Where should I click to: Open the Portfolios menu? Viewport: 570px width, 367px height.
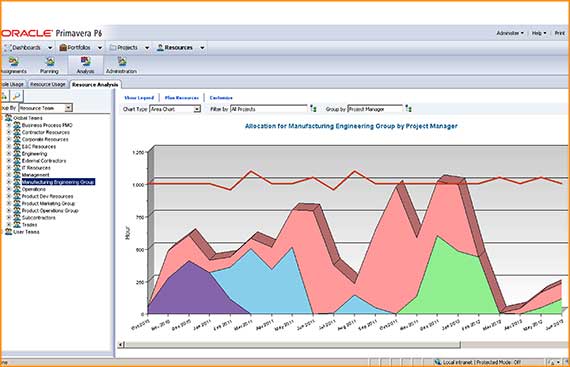pos(79,48)
